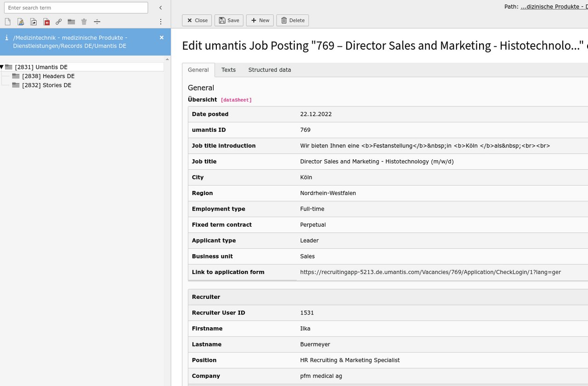Click the blue info icon on the notification banner
The height and width of the screenshot is (386, 588).
pos(6,38)
